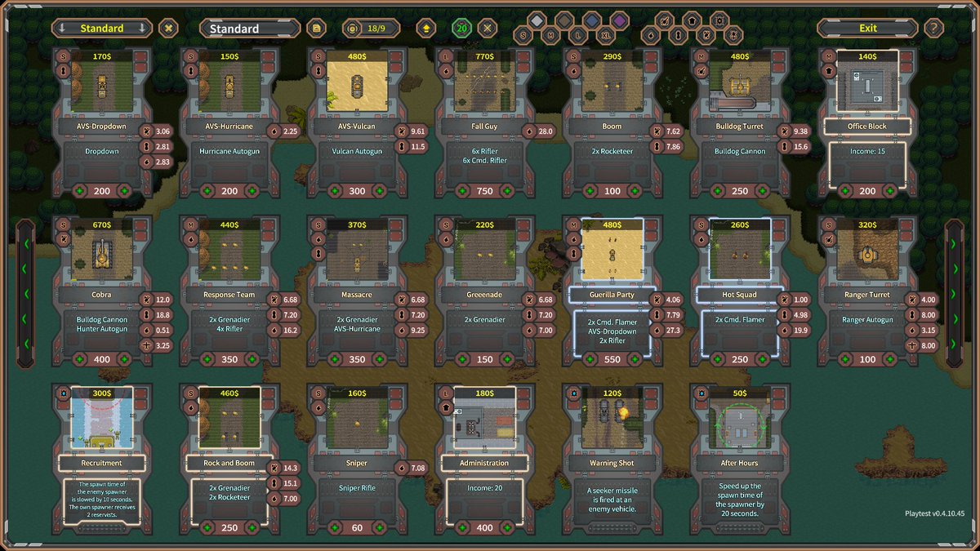Toggle the L size filter in the toolbar
The width and height of the screenshot is (980, 551).
[577, 35]
